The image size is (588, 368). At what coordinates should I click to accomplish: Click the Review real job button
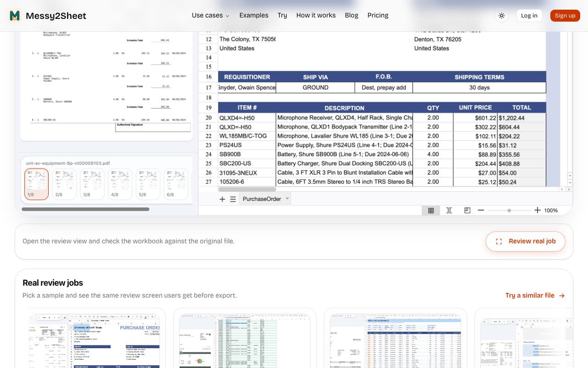[526, 241]
